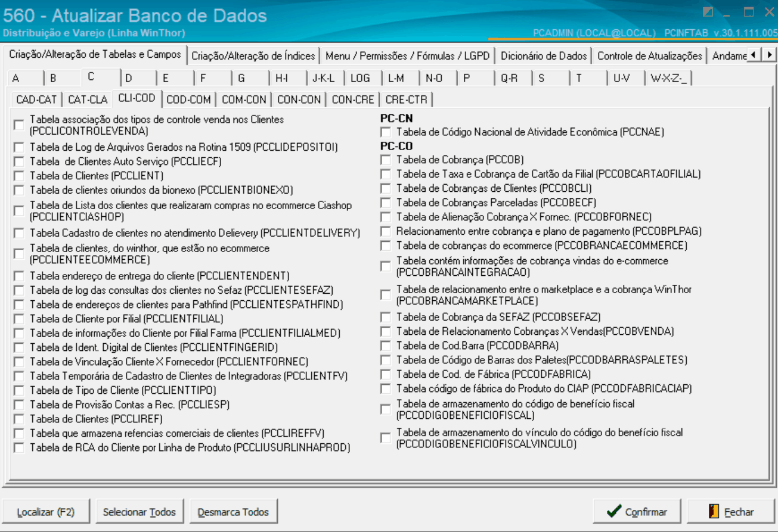
Task: Check Tabela de Cobrança (PCCOB)
Action: 386,160
